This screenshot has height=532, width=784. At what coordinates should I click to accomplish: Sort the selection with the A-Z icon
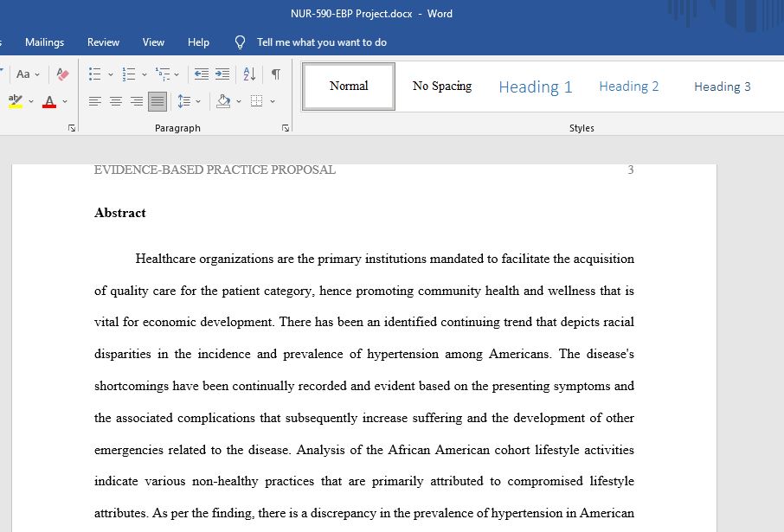pos(249,74)
